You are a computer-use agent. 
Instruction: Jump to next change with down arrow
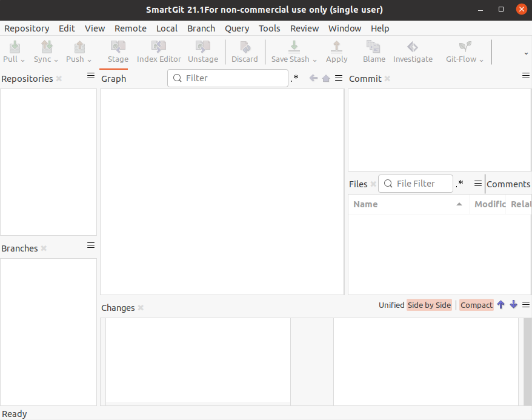point(513,305)
